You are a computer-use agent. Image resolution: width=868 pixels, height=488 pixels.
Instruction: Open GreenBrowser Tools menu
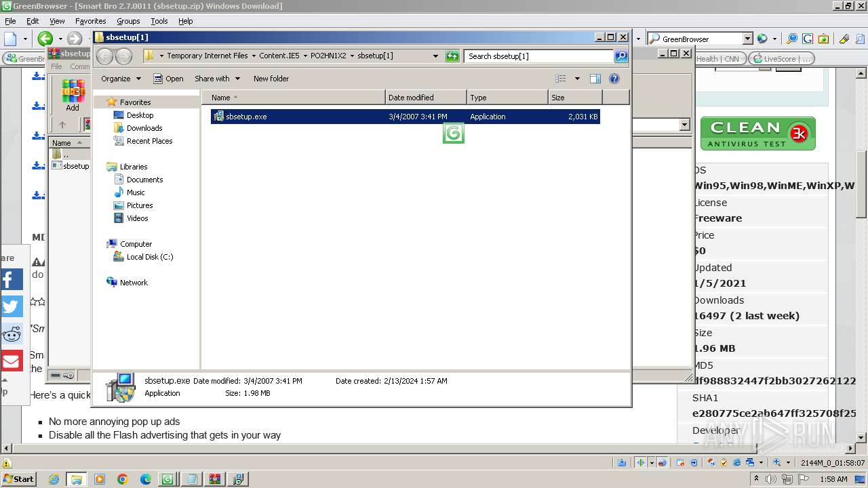click(159, 21)
